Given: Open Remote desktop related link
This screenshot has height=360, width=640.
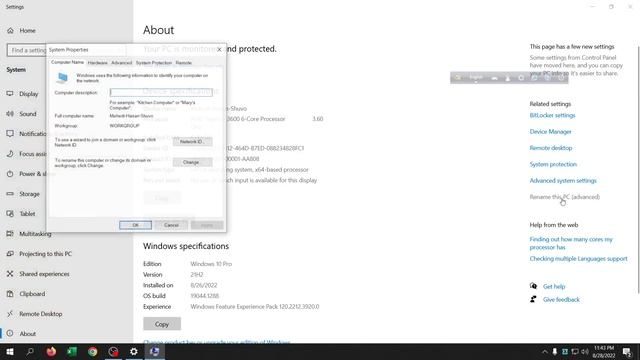Looking at the screenshot, I should [x=551, y=148].
